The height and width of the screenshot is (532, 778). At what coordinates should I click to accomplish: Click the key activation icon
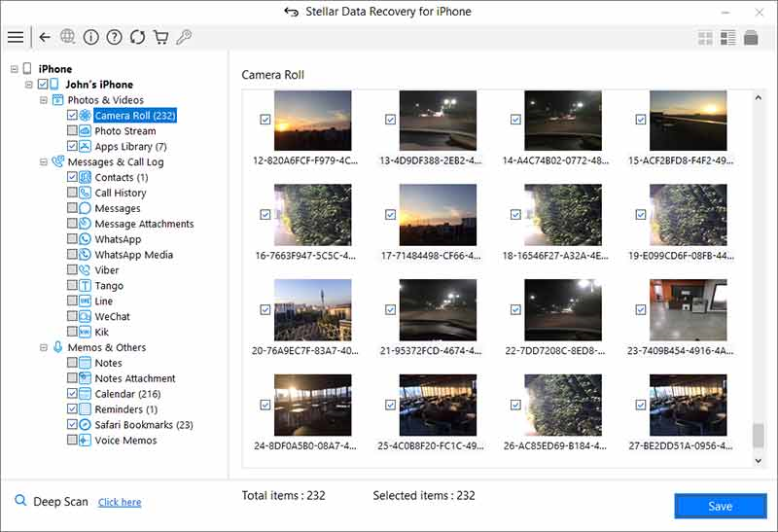[x=184, y=37]
